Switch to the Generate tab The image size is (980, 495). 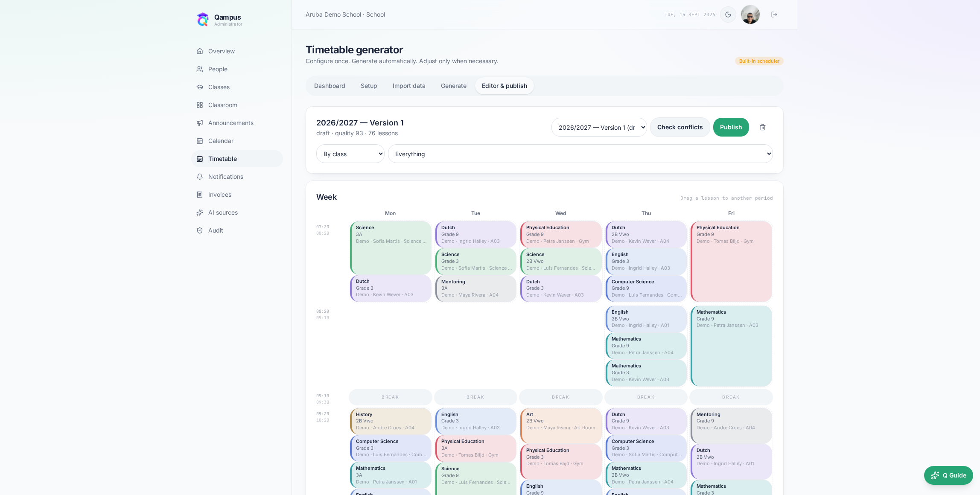(x=454, y=86)
